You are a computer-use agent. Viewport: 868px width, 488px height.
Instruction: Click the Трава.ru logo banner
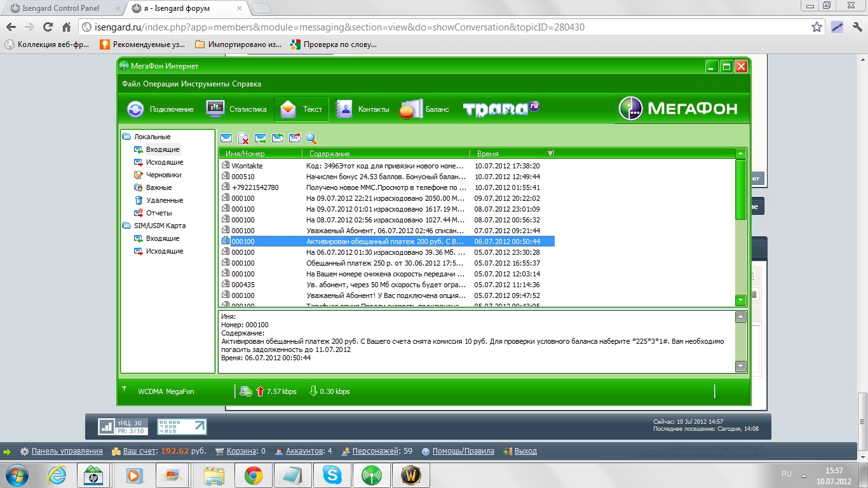[501, 109]
